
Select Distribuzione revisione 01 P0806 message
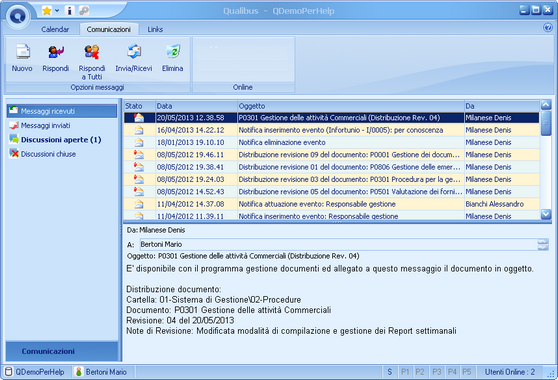pyautogui.click(x=332, y=167)
